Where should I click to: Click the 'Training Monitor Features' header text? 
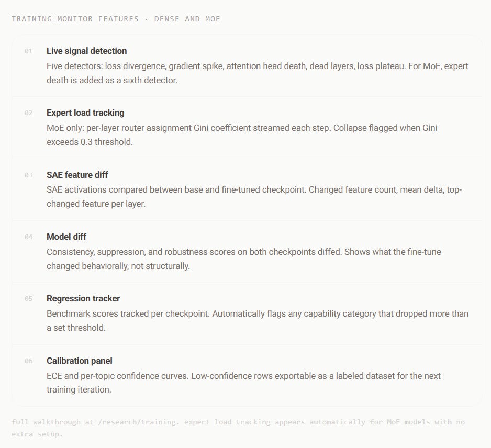[75, 19]
